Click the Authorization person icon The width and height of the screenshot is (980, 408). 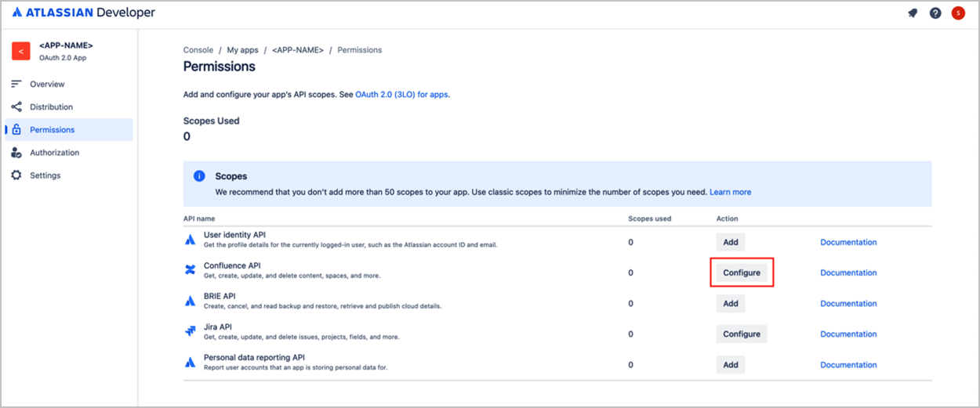pos(16,153)
